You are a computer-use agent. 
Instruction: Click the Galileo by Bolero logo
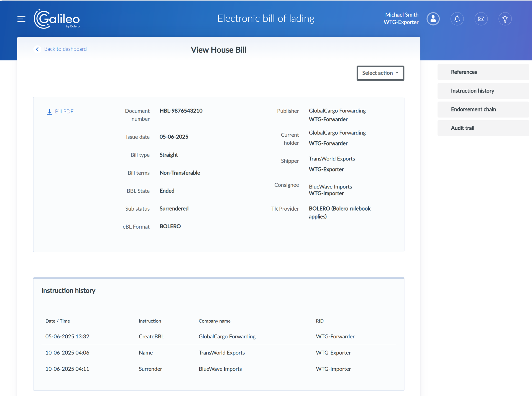click(57, 19)
